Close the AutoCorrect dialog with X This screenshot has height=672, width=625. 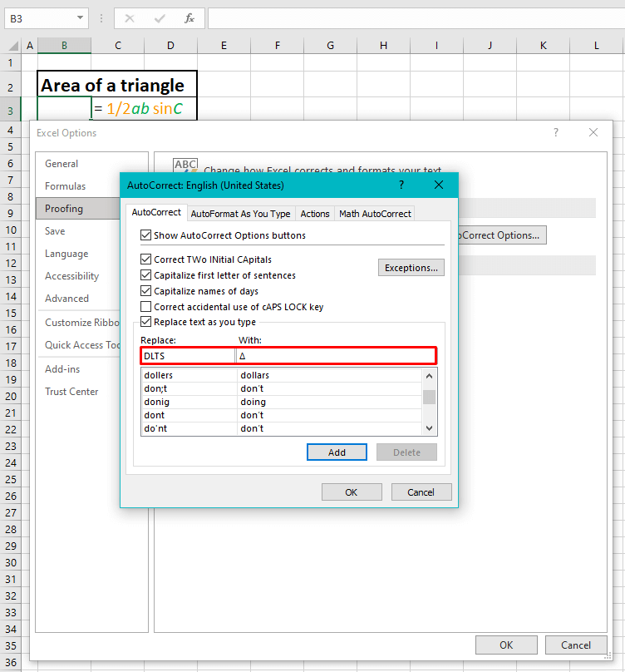[439, 185]
